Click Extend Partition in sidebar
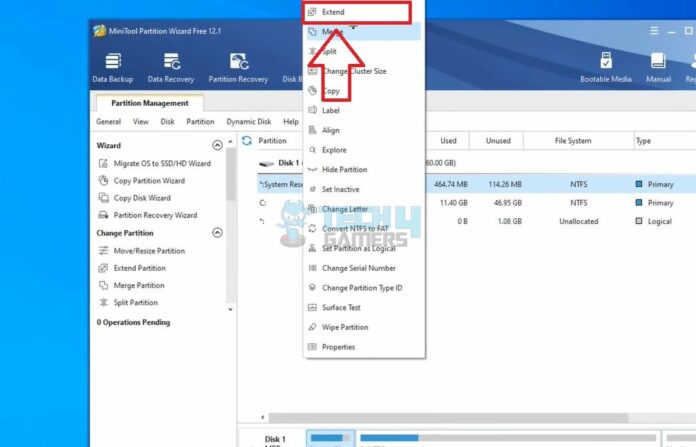 click(132, 268)
